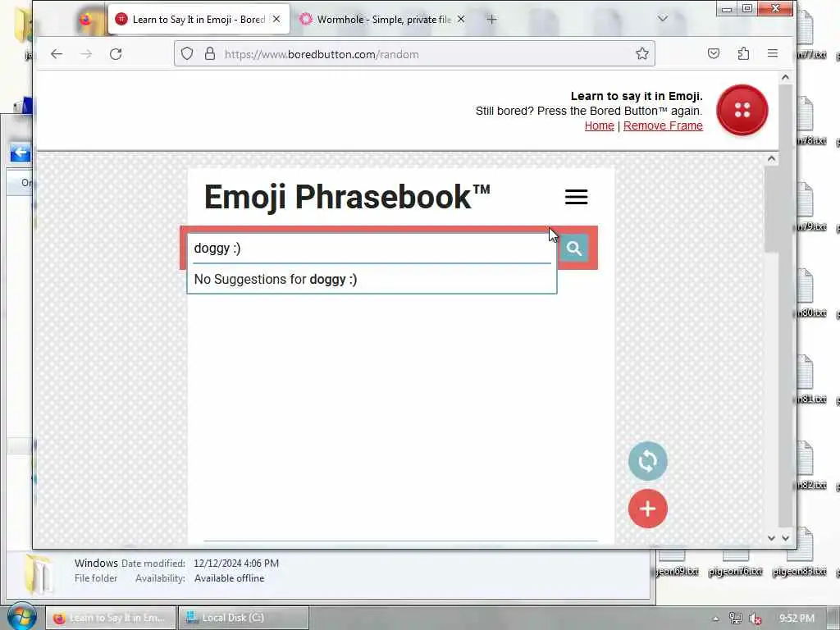This screenshot has height=630, width=840.
Task: Go back with Firefox back arrow
Action: point(57,53)
